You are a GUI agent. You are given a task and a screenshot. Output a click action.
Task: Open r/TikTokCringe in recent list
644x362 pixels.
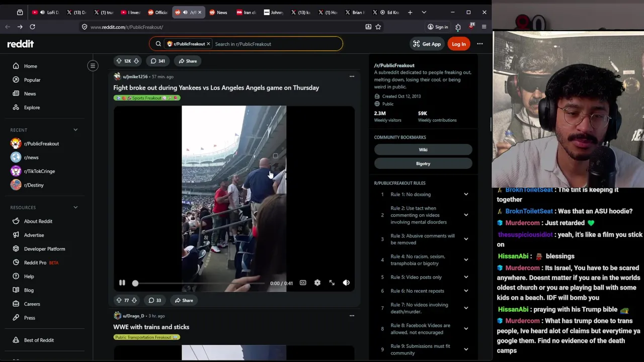click(x=39, y=171)
